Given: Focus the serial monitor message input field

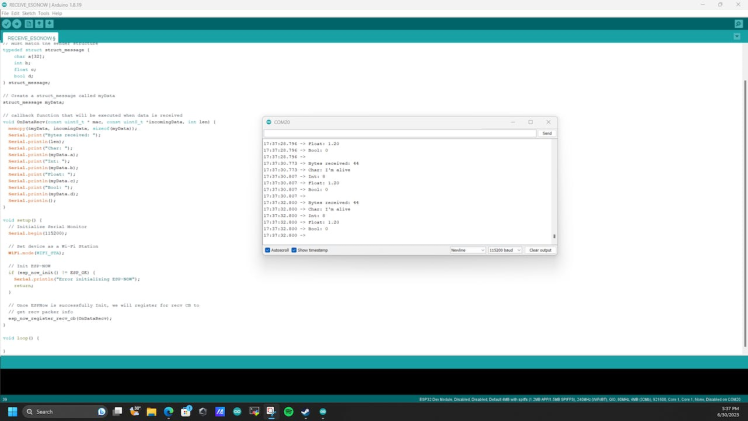Looking at the screenshot, I should click(400, 133).
